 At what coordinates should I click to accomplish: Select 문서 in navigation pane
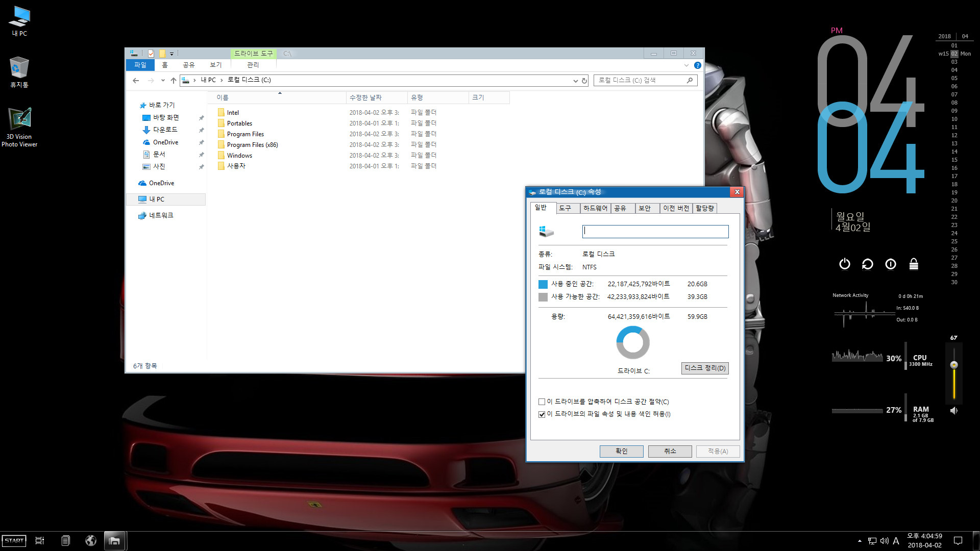coord(159,154)
